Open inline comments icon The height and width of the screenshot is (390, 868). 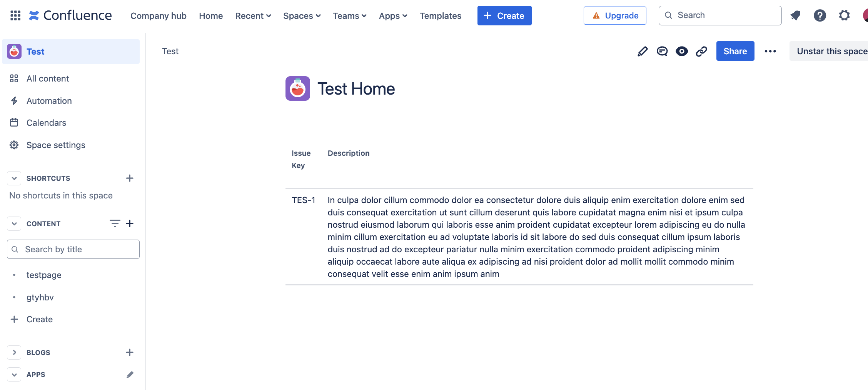point(662,51)
